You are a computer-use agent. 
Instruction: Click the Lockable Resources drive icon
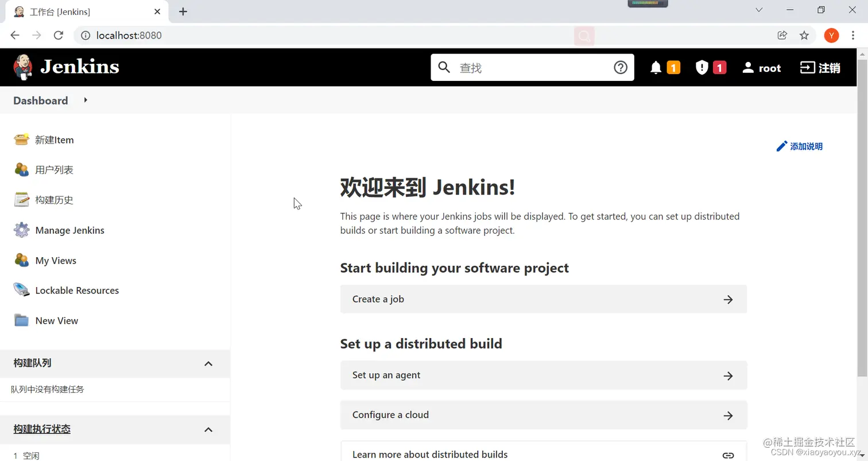(22, 290)
